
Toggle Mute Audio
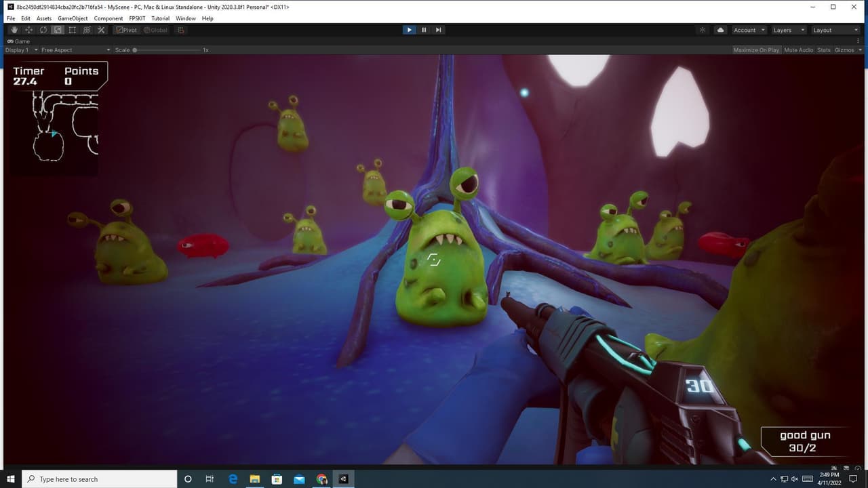[x=798, y=50]
